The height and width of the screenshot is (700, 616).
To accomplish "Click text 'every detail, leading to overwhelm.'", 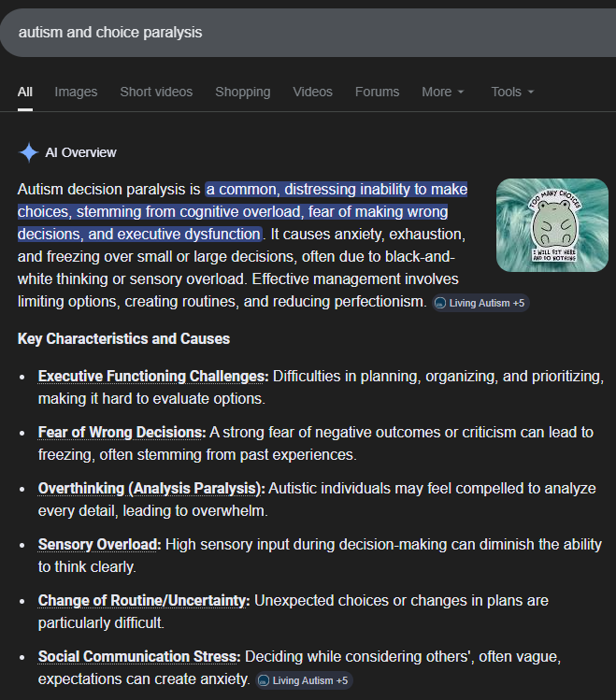I will click(x=152, y=510).
